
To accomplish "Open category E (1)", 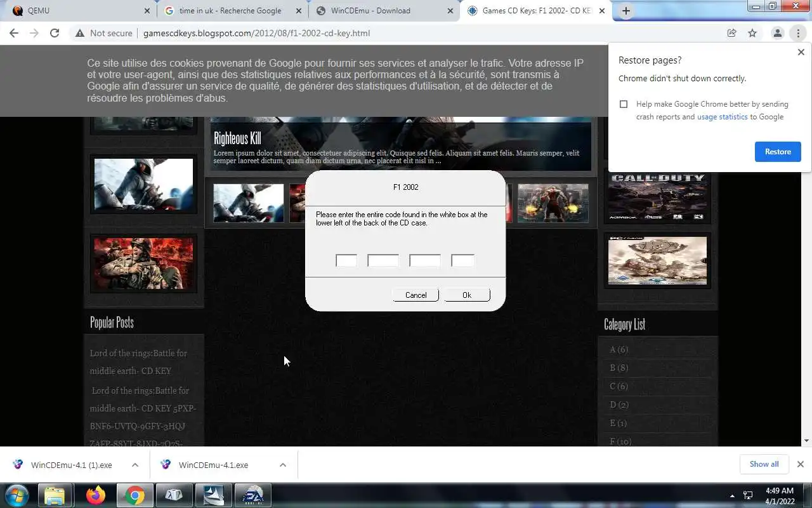I will tap(618, 423).
